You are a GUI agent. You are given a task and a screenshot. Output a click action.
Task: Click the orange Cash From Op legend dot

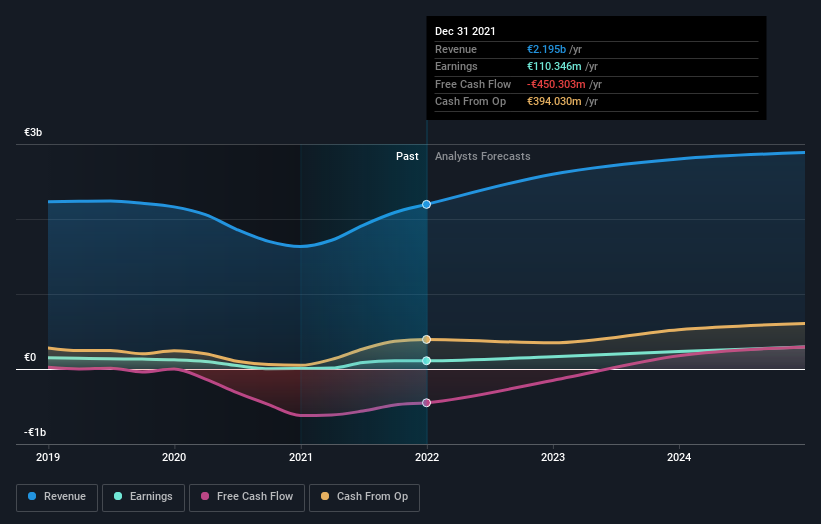[x=325, y=496]
